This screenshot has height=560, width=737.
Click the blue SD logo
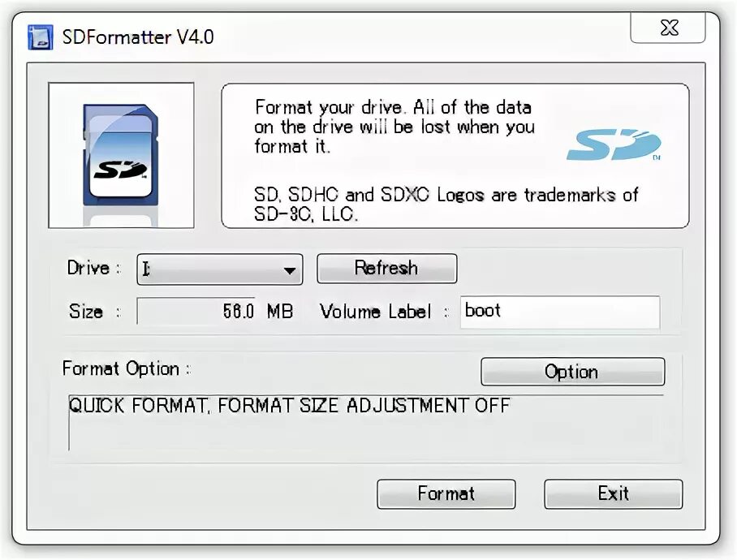pos(614,144)
